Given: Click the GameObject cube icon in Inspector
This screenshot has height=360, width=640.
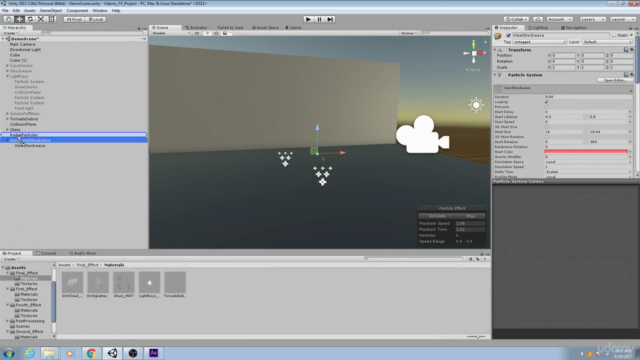Looking at the screenshot, I should [498, 36].
